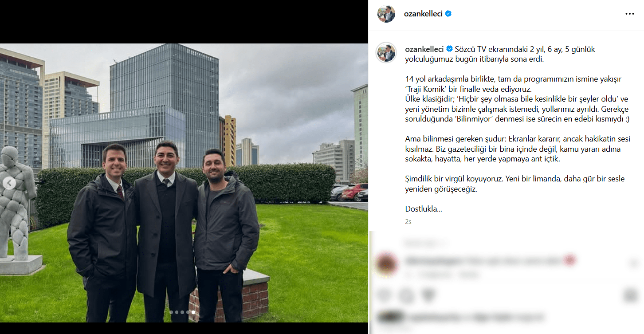Click the comment bubble icon under the post

click(406, 295)
